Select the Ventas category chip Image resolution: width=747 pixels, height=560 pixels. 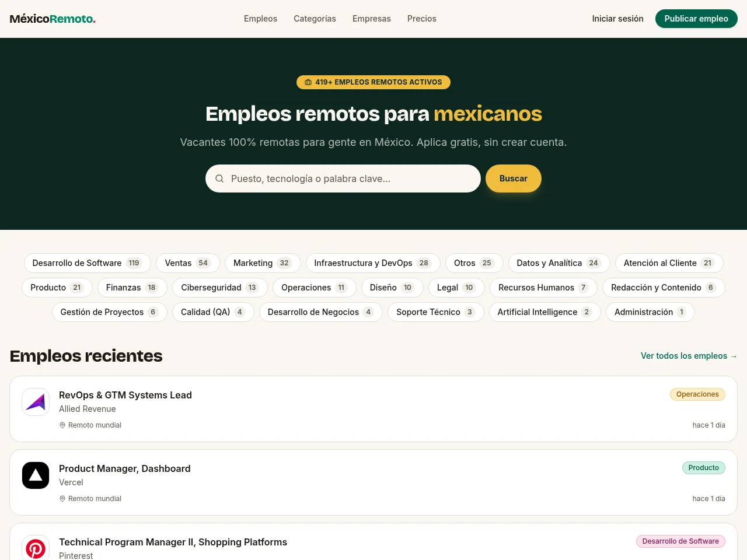pyautogui.click(x=188, y=263)
